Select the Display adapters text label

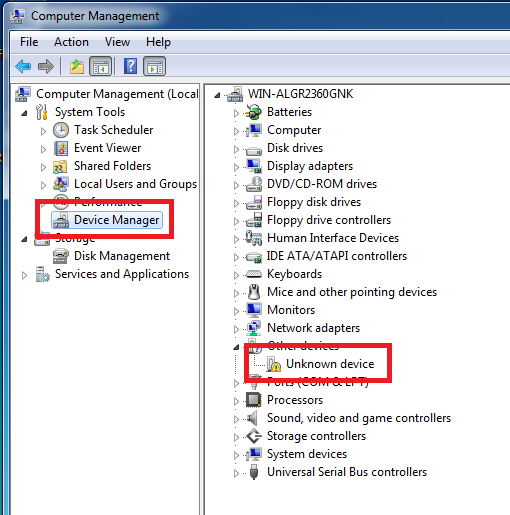coord(310,166)
